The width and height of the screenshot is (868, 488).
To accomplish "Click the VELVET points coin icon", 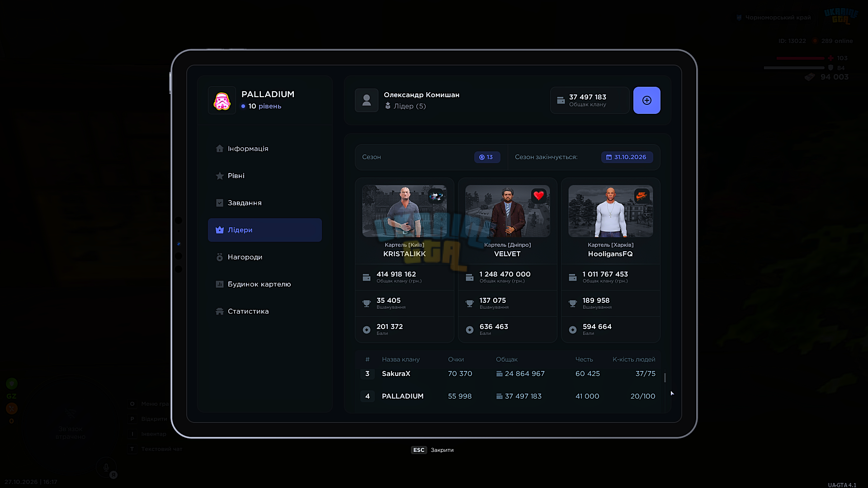I will [470, 330].
